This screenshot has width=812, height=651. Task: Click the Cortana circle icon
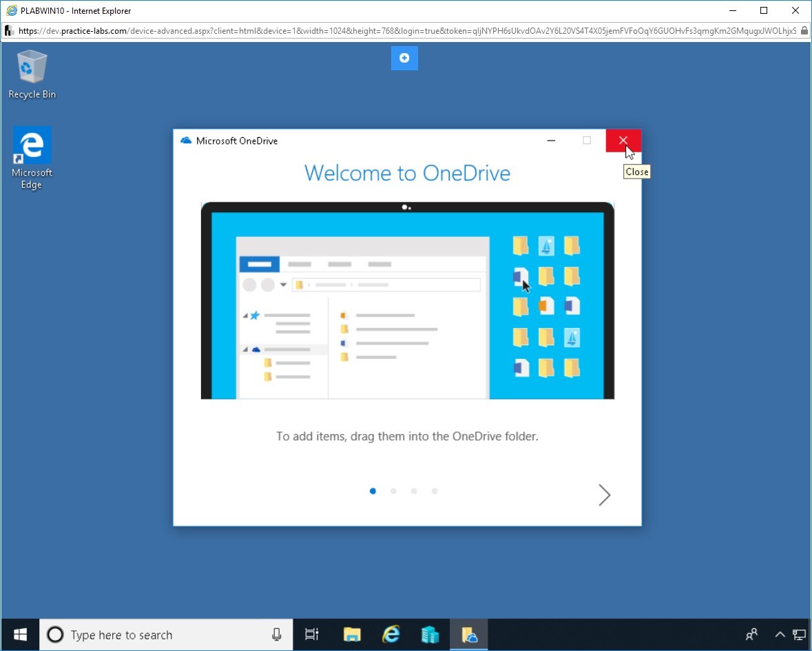[55, 634]
